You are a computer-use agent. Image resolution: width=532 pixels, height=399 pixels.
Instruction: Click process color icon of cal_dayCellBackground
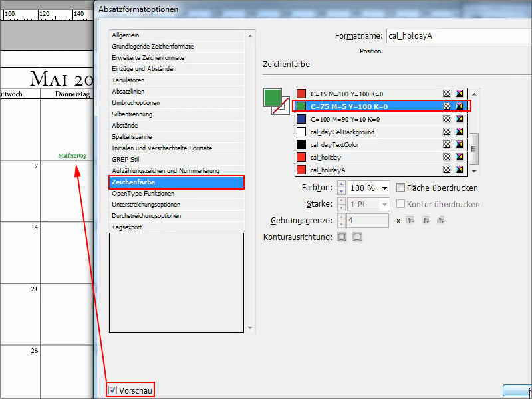click(x=446, y=131)
